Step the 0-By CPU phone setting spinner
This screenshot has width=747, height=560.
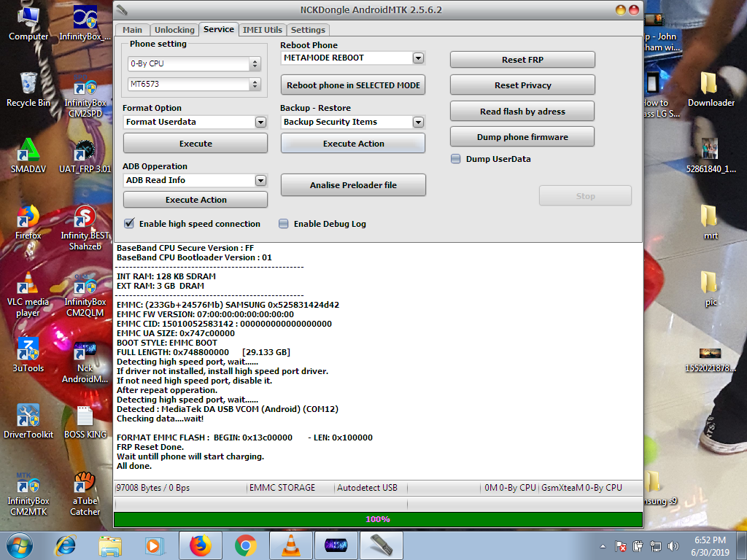click(x=255, y=63)
